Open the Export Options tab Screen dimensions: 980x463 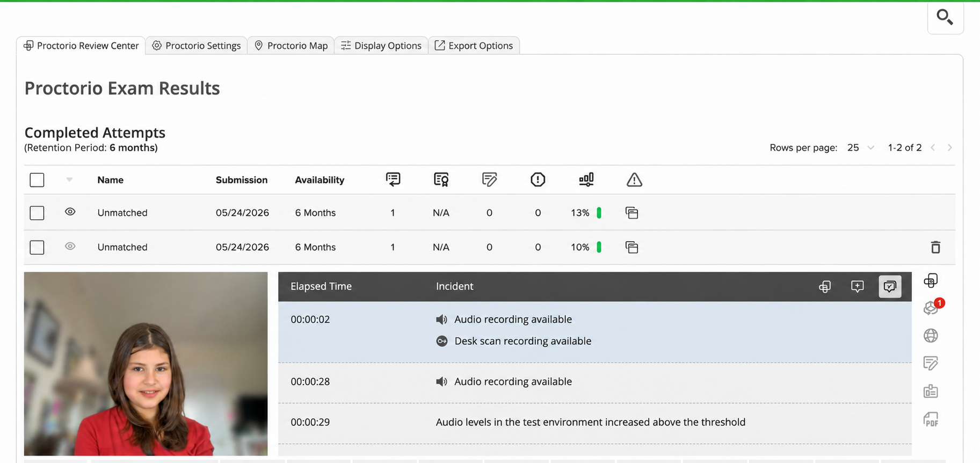(x=474, y=46)
